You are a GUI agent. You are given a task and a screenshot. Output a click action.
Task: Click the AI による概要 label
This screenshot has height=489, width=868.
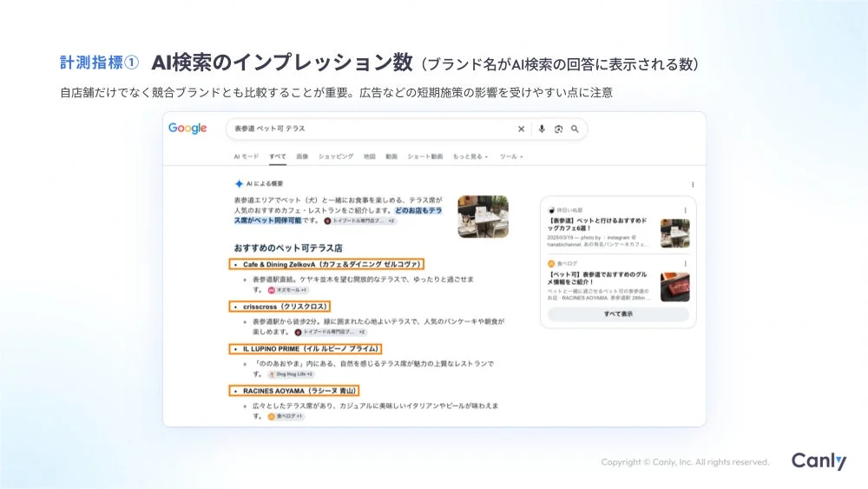tap(265, 184)
